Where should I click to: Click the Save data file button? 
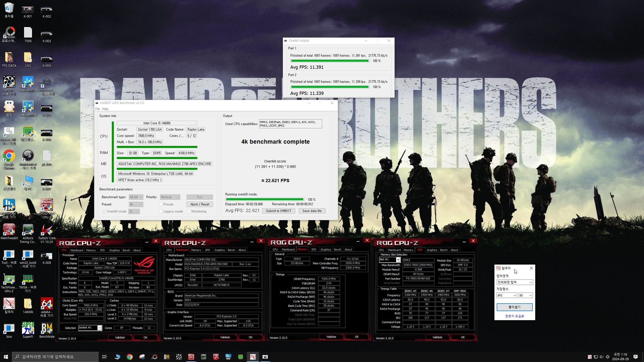(312, 211)
